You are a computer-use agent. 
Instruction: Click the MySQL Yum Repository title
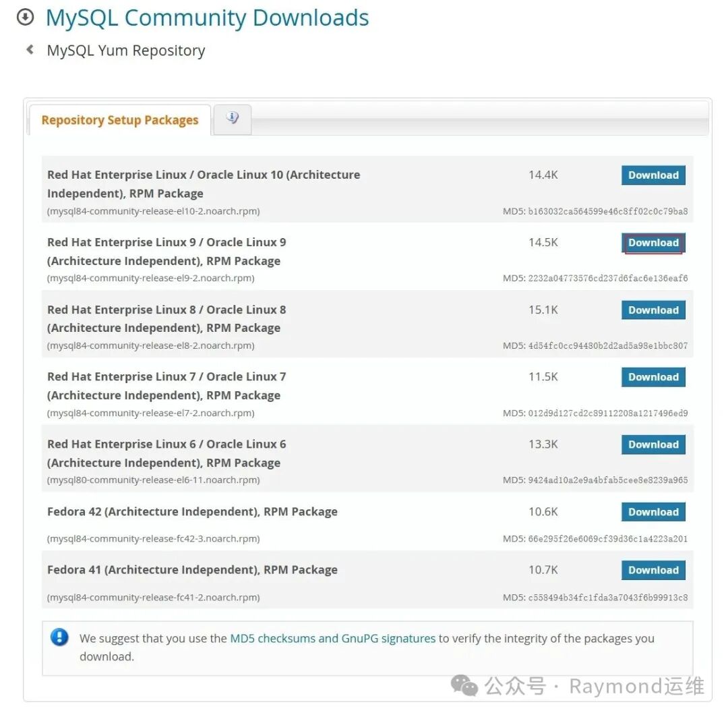coord(126,50)
